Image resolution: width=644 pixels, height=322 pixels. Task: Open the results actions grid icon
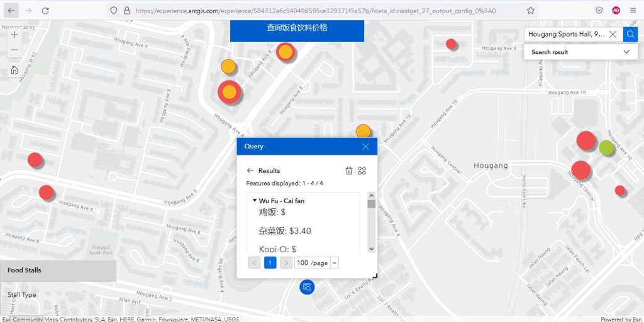(x=362, y=170)
